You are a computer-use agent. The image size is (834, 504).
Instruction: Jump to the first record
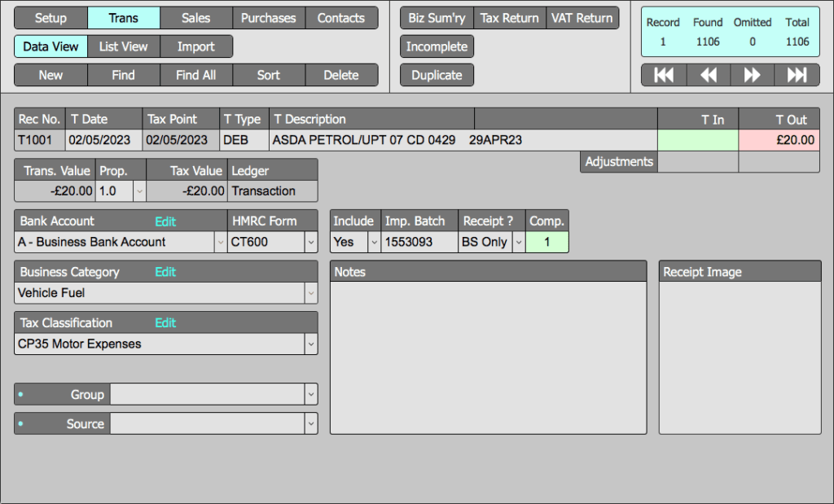664,75
